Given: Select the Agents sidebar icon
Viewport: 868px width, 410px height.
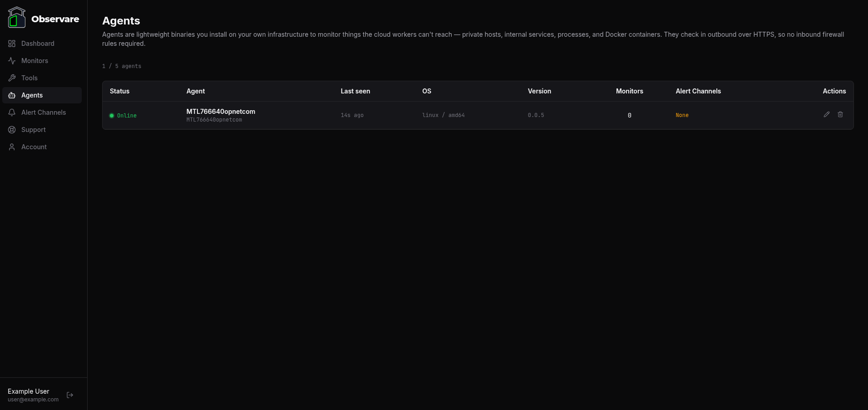Looking at the screenshot, I should 12,95.
